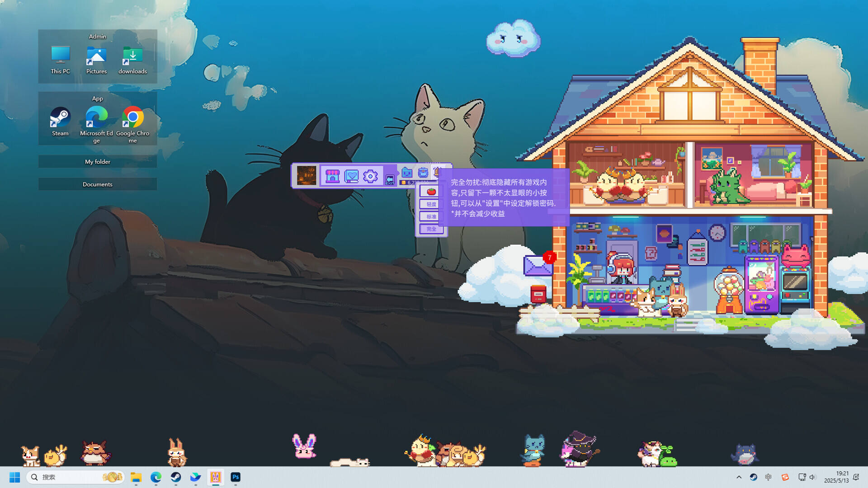Expand the Documents desktop group
Viewport: 868px width, 488px height.
tap(98, 184)
